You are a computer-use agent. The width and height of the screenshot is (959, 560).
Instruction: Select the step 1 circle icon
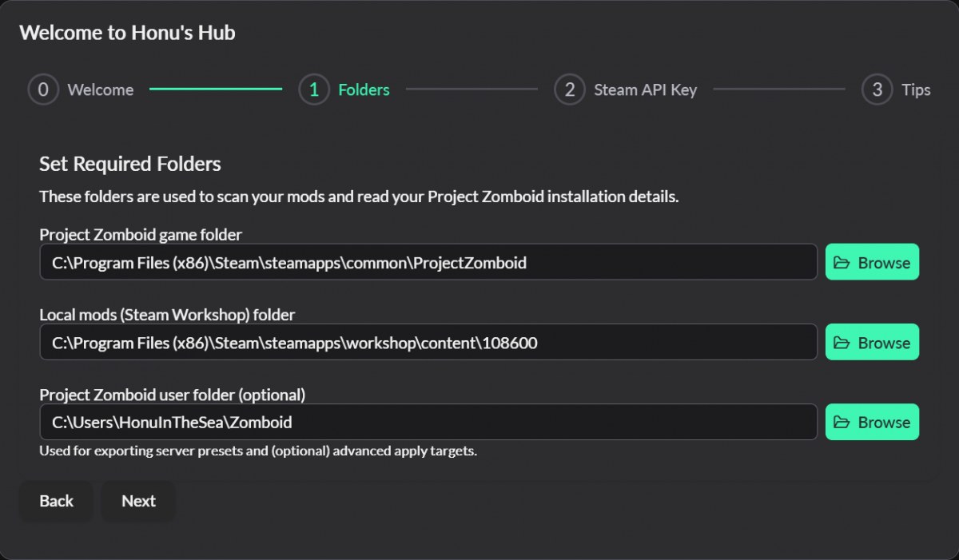coord(314,90)
